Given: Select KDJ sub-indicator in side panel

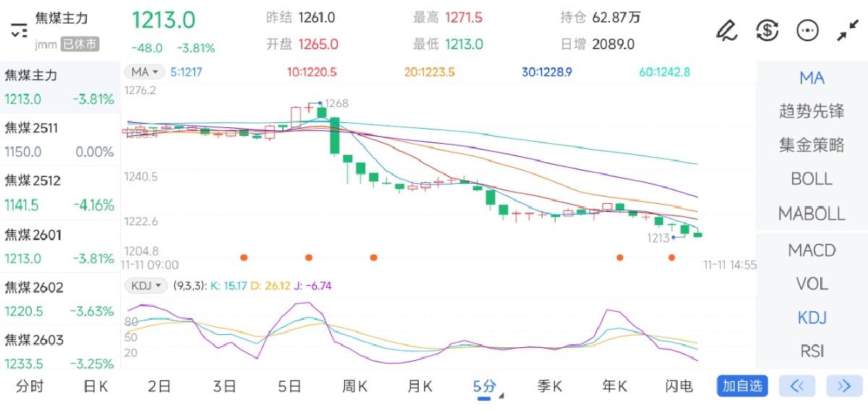Looking at the screenshot, I should coord(812,318).
